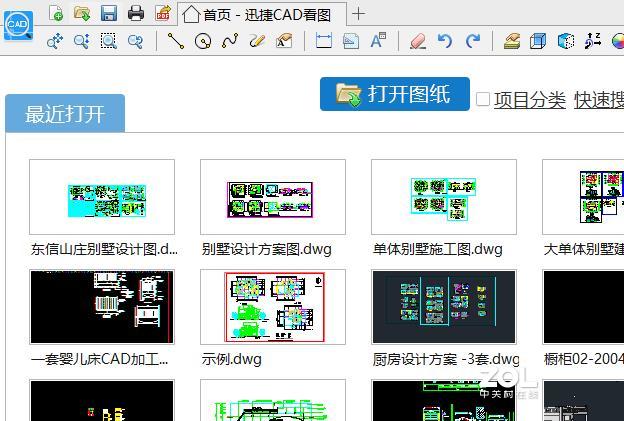Click file name 东信山庄别墅设计图.d...
This screenshot has width=624, height=421.
tap(104, 249)
